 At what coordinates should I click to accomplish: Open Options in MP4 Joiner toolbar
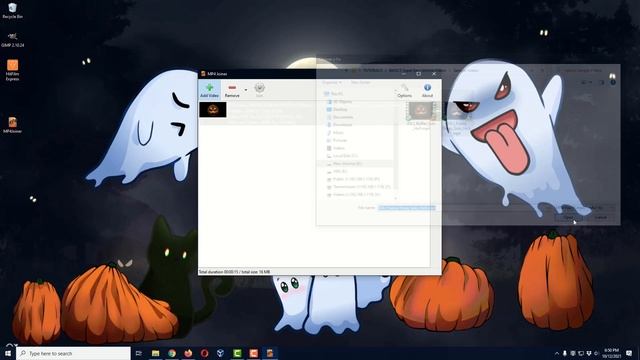[x=404, y=90]
